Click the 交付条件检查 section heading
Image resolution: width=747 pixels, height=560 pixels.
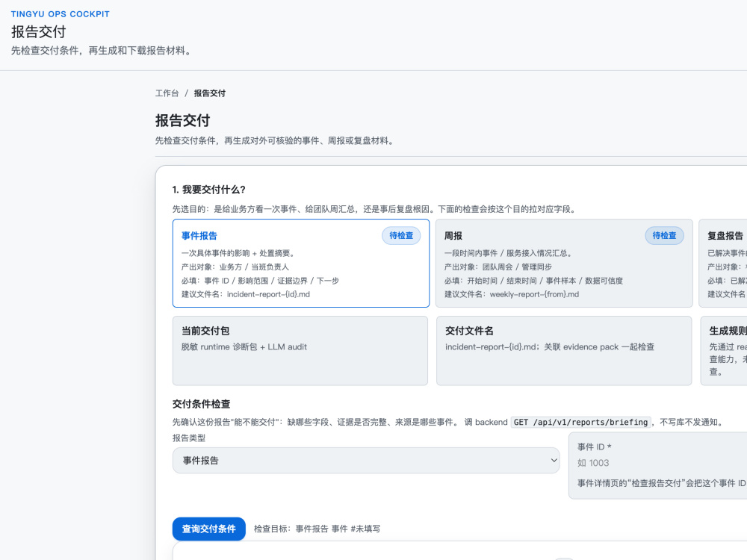click(x=201, y=404)
